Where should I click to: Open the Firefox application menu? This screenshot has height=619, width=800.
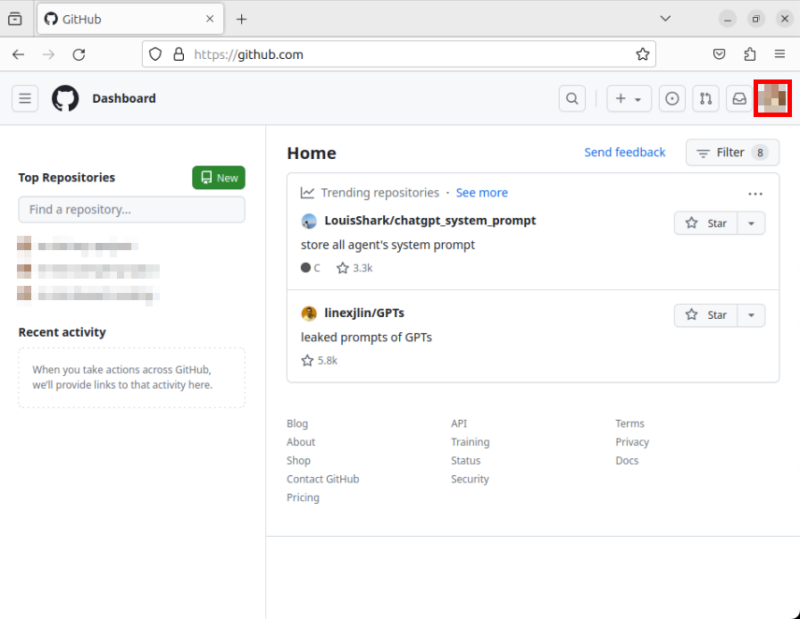(779, 53)
